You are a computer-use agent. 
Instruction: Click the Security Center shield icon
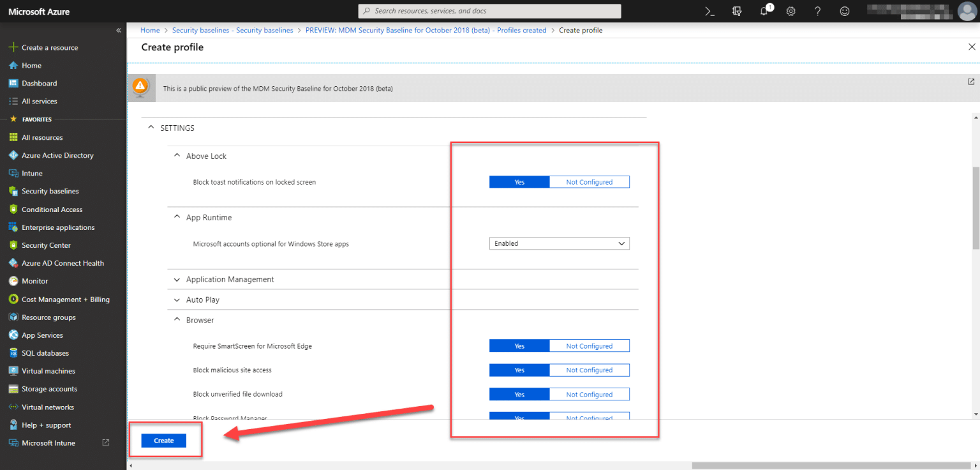click(13, 245)
